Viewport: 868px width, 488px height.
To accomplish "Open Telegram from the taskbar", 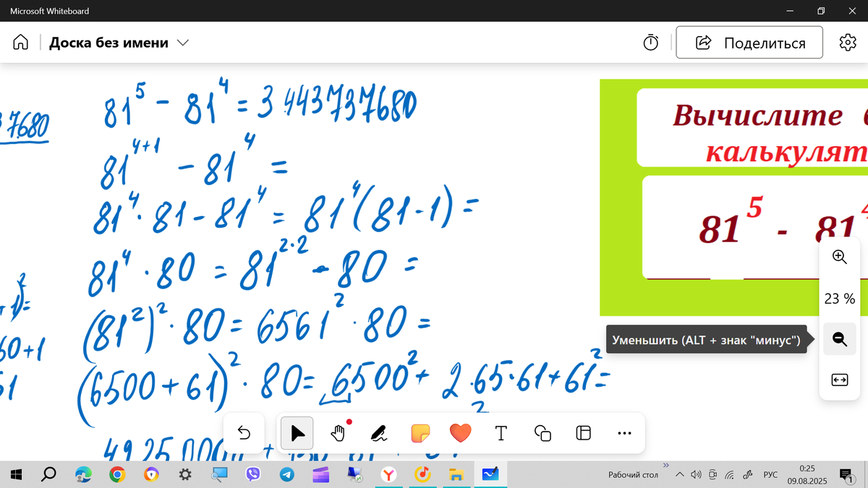I will (287, 474).
